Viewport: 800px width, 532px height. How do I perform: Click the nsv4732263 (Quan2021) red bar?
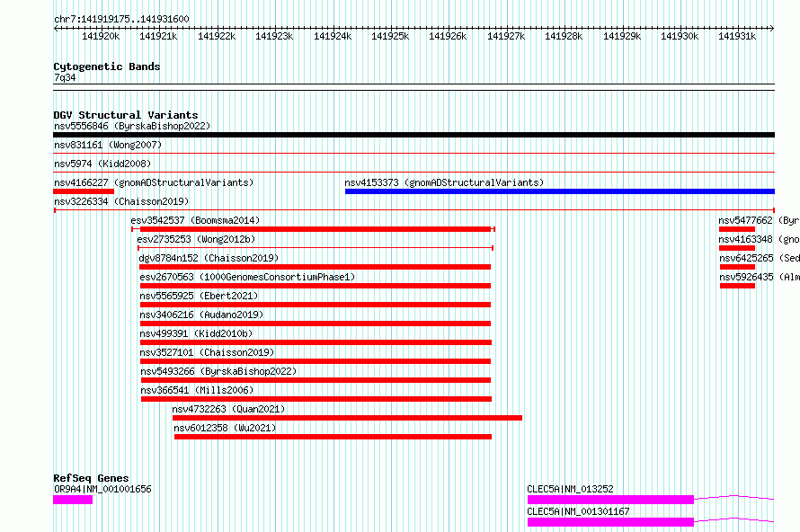pos(348,418)
